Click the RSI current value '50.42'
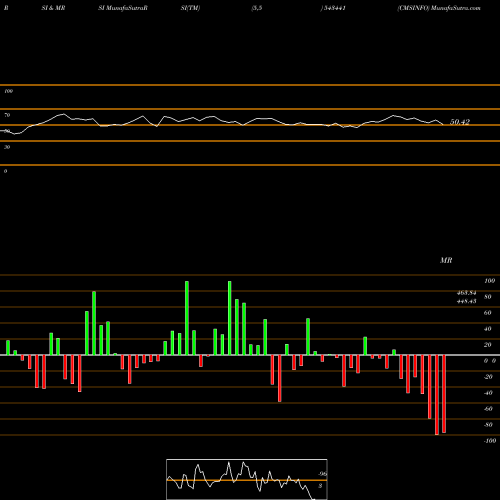This screenshot has height=500, width=500. click(460, 122)
